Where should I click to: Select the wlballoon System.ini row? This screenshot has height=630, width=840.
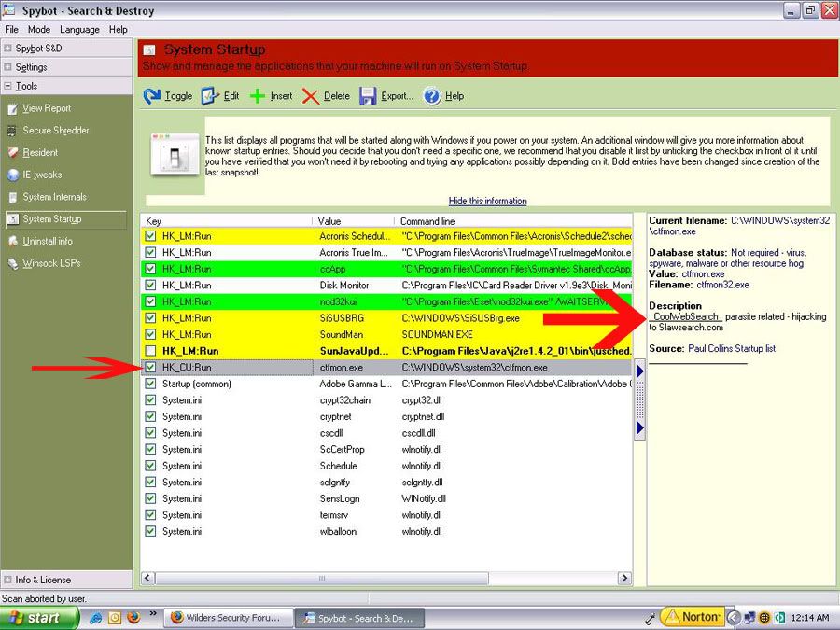pos(386,531)
